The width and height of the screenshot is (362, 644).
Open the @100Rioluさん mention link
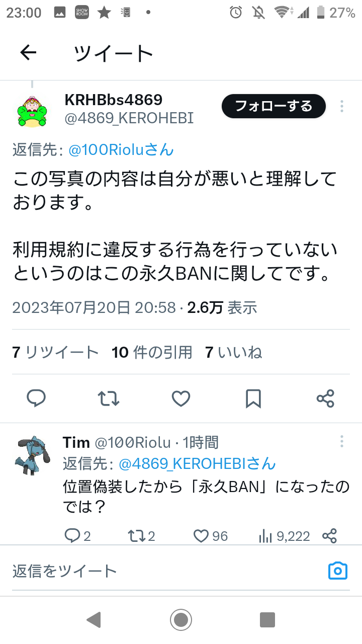121,149
